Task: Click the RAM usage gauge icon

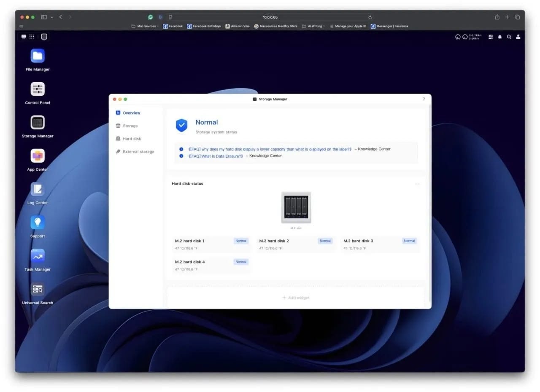Action: click(465, 37)
